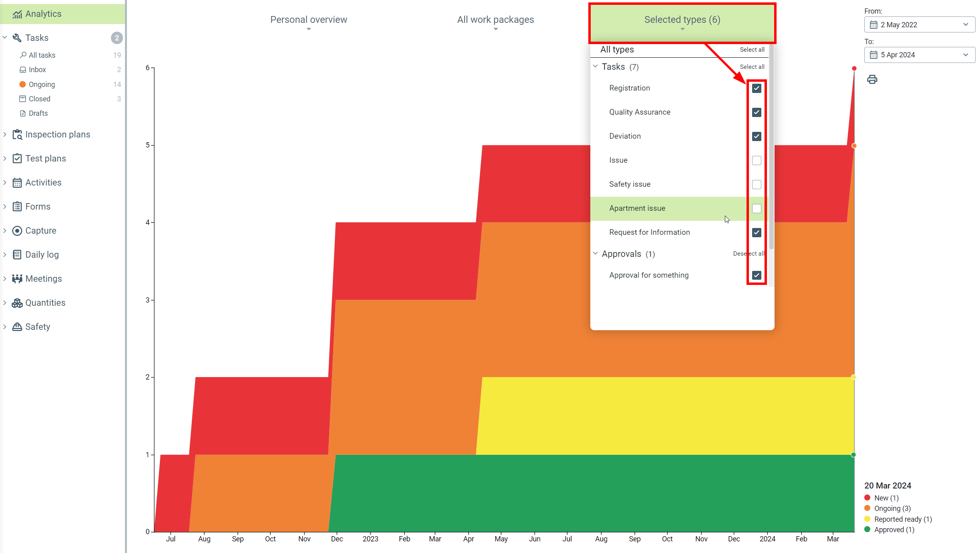This screenshot has height=553, width=980.
Task: Click the print icon
Action: click(872, 79)
